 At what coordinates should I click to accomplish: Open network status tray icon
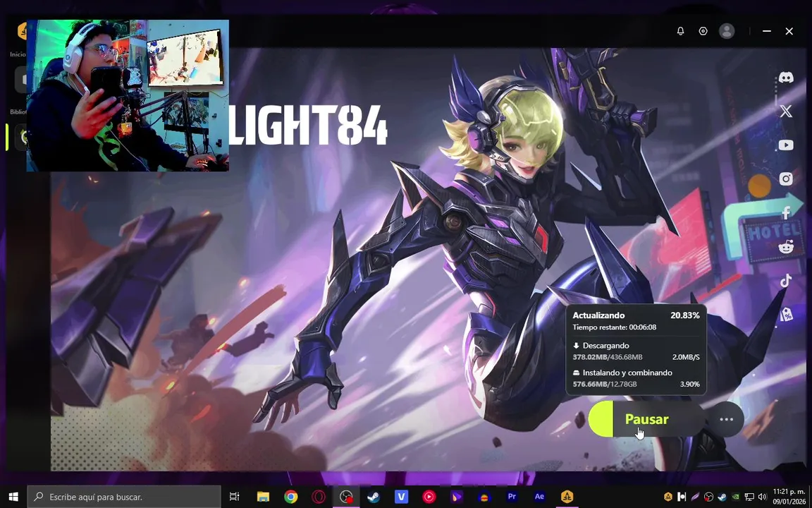pos(749,497)
